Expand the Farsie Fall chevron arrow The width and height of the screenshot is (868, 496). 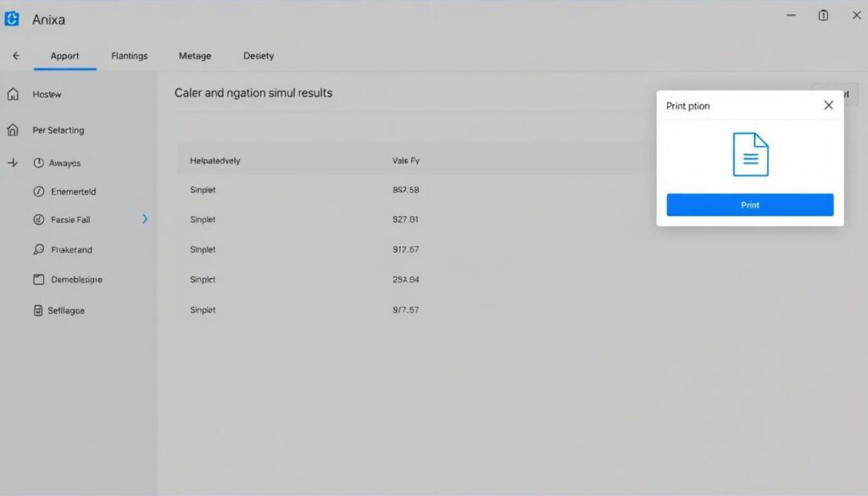[145, 219]
